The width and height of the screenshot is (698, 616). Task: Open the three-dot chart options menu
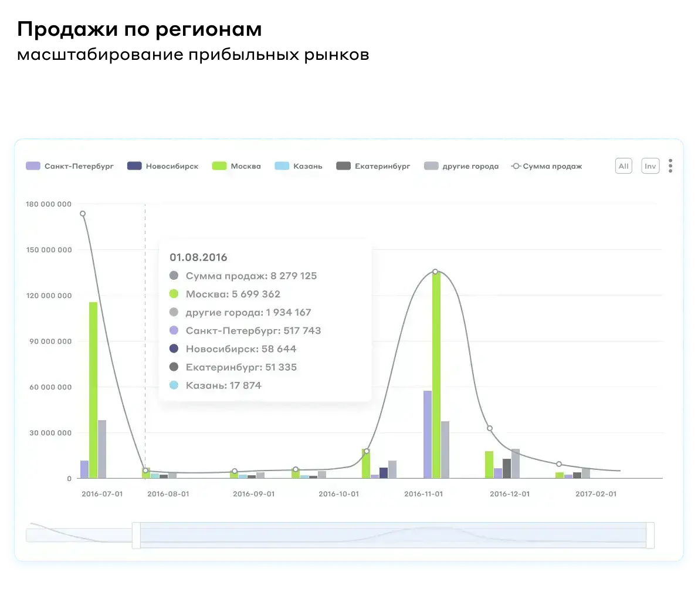tap(670, 166)
